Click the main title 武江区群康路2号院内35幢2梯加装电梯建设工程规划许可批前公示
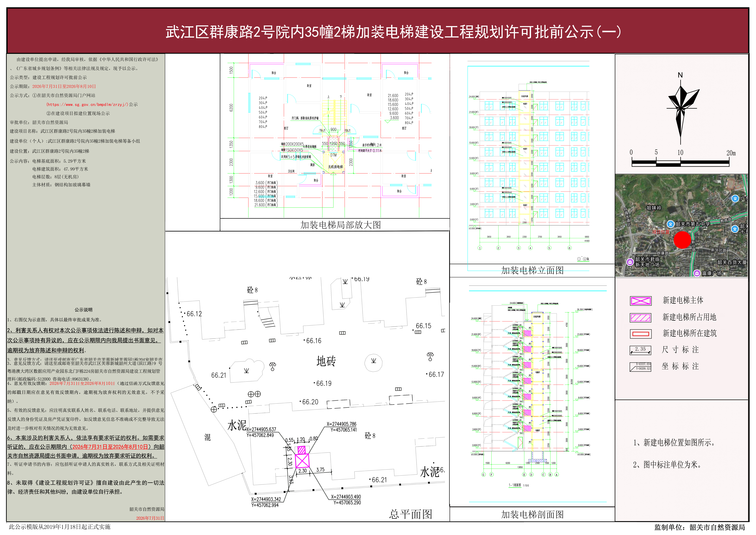This screenshot has width=756, height=535. tap(393, 32)
